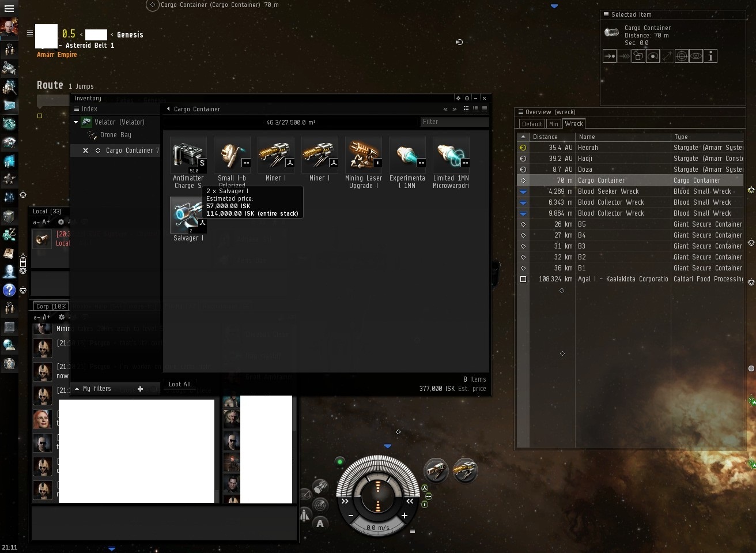
Task: Switch inventory to icon grid view
Action: tap(466, 109)
